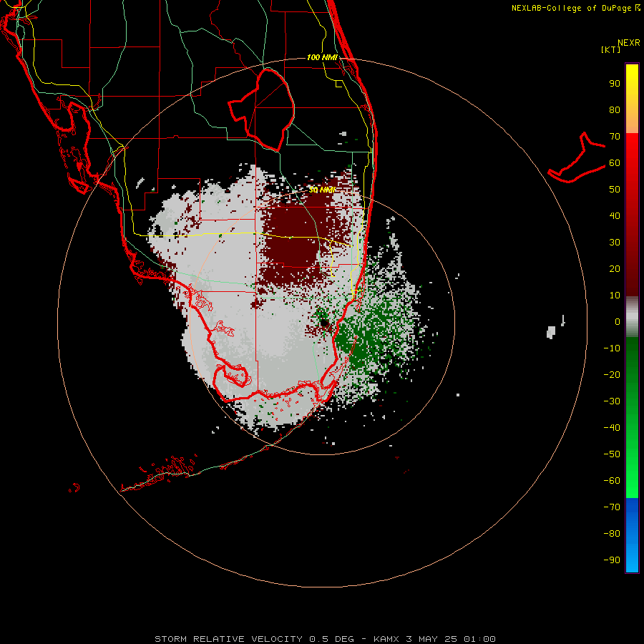This screenshot has height=644, width=644.
Task: Click the 0 value on the velocity scale
Action: 618,321
